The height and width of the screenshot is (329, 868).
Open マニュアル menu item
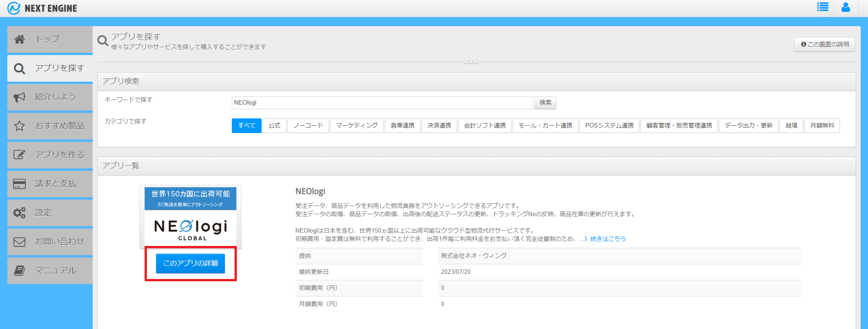[x=50, y=271]
